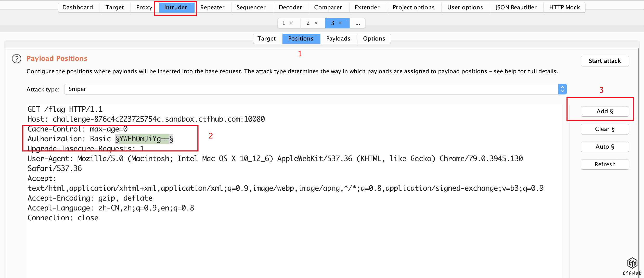The image size is (644, 278).
Task: Clear payload markers with Clear §
Action: (604, 129)
